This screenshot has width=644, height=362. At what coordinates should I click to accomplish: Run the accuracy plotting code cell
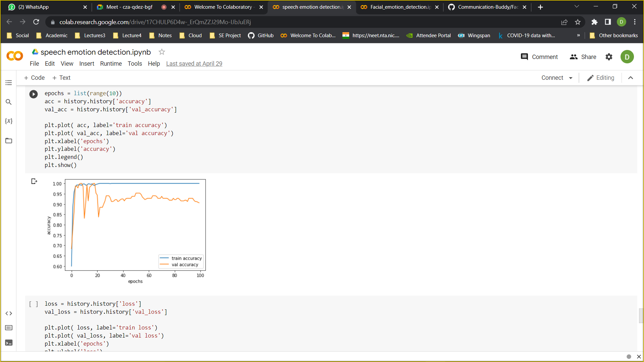click(x=34, y=94)
